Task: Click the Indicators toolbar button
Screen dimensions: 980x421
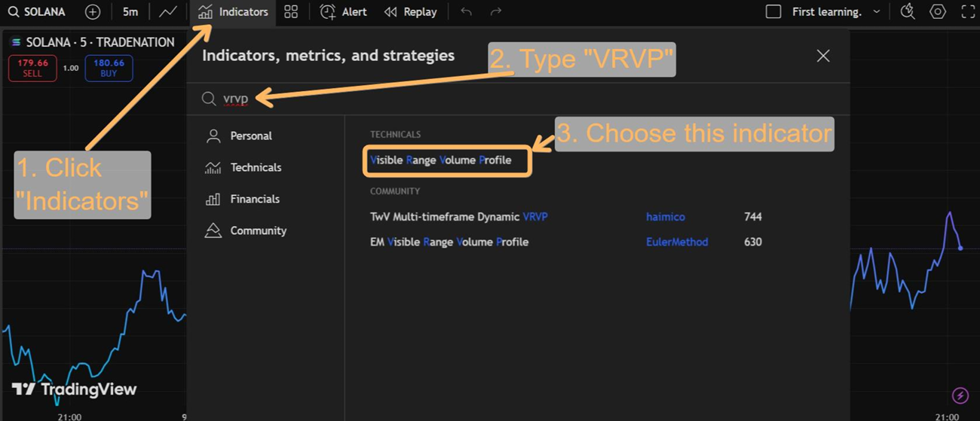Action: (233, 12)
